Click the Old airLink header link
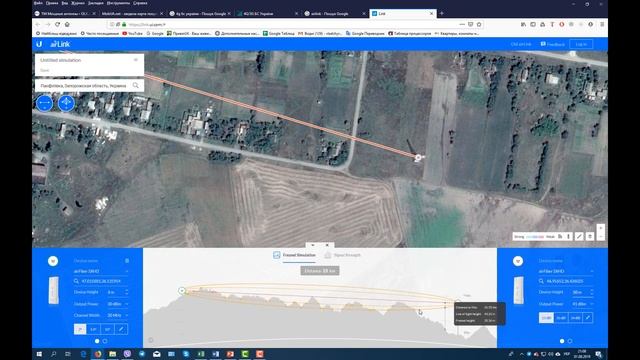Viewport: 640px width, 360px height. [x=521, y=44]
